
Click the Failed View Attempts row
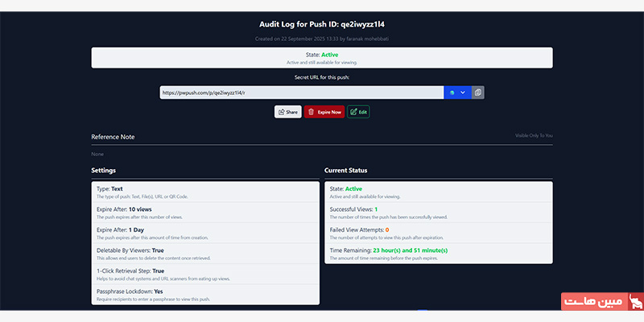pos(438,233)
